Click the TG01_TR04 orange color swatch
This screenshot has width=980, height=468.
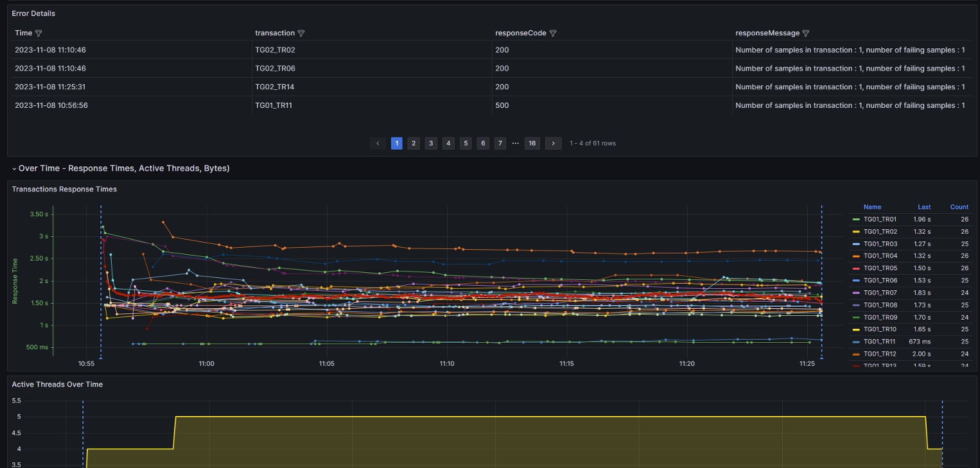[855, 256]
